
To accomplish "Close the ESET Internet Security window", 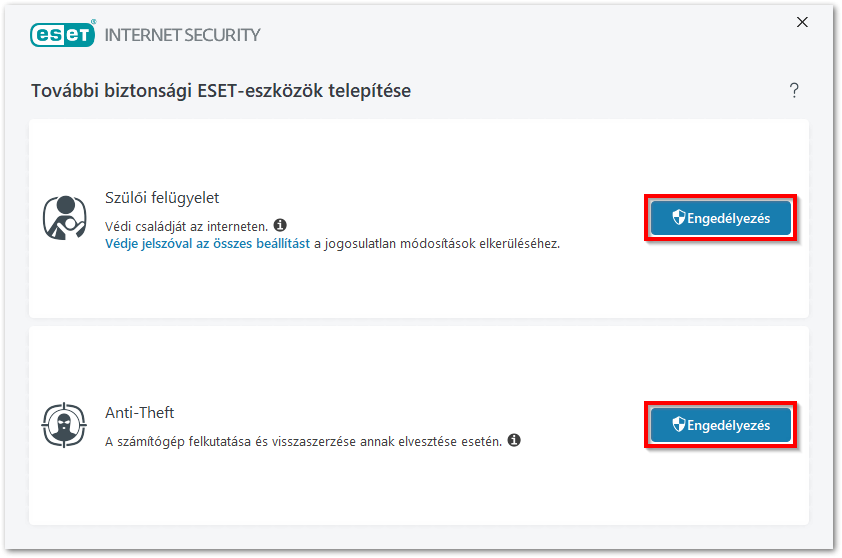I will 802,22.
